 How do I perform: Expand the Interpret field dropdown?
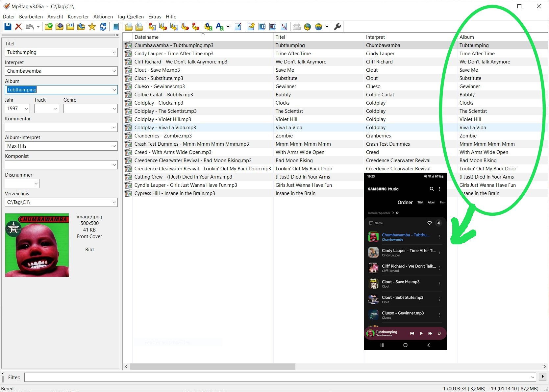tap(114, 71)
